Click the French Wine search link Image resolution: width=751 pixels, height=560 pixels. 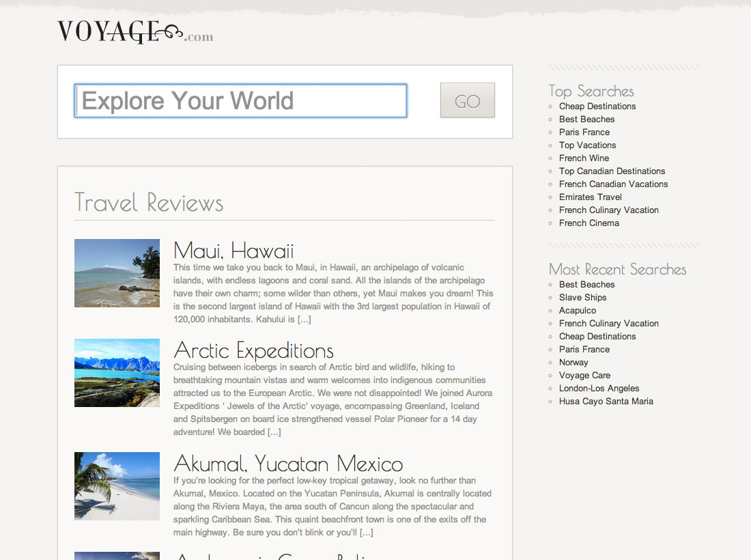click(x=584, y=158)
